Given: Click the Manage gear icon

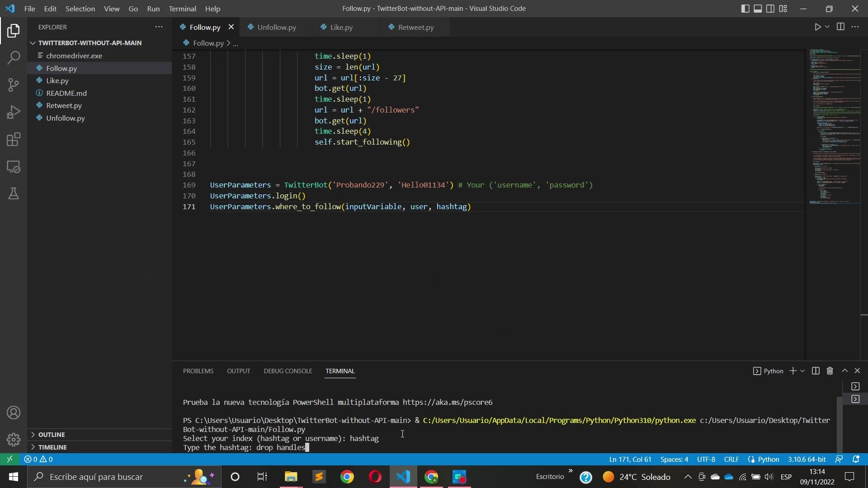Looking at the screenshot, I should [x=14, y=439].
